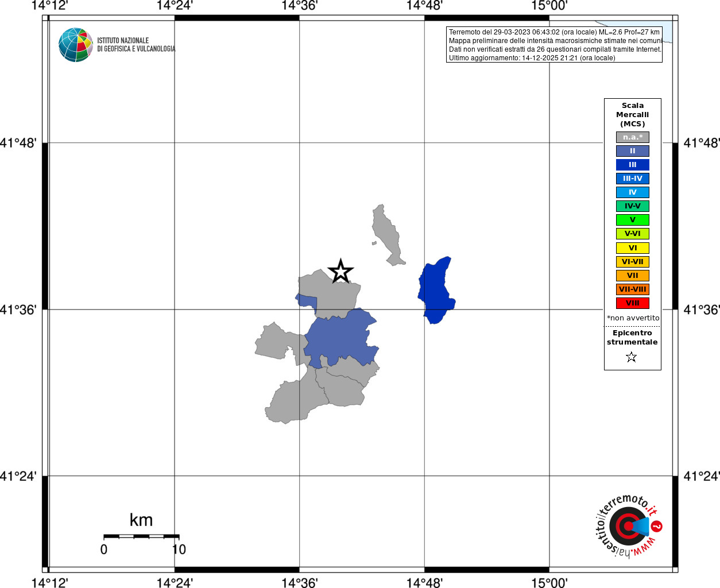Click the left 41°24' latitude label
720x588 pixels.
click(18, 476)
